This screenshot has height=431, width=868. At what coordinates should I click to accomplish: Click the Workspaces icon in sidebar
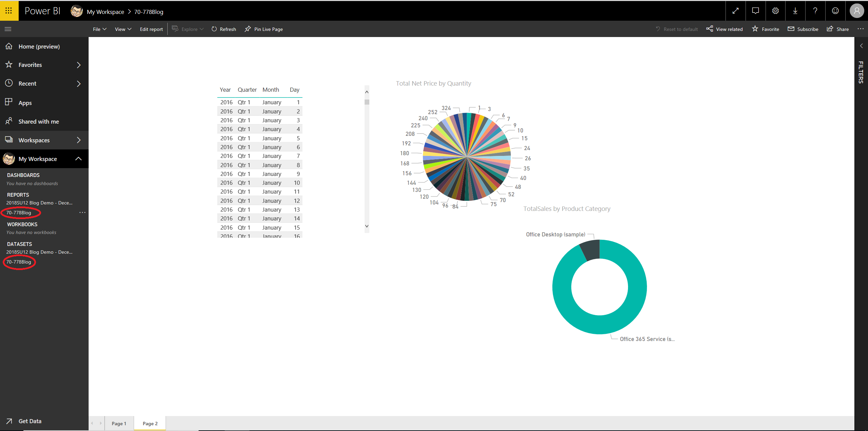9,140
